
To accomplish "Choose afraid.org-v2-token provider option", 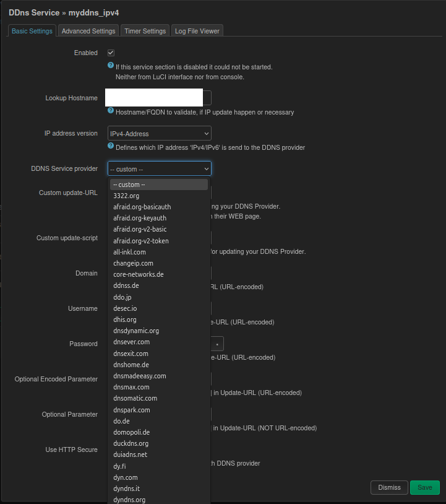I will tap(141, 241).
